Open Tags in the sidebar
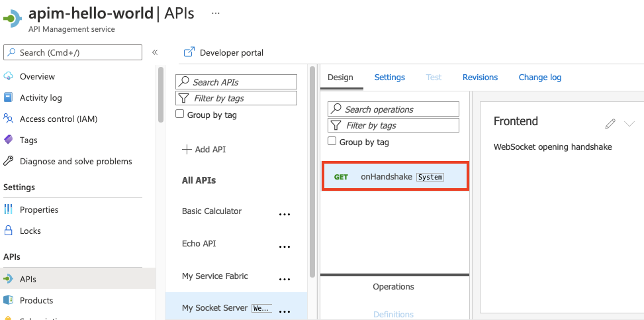Viewport: 644px width, 320px height. point(28,140)
